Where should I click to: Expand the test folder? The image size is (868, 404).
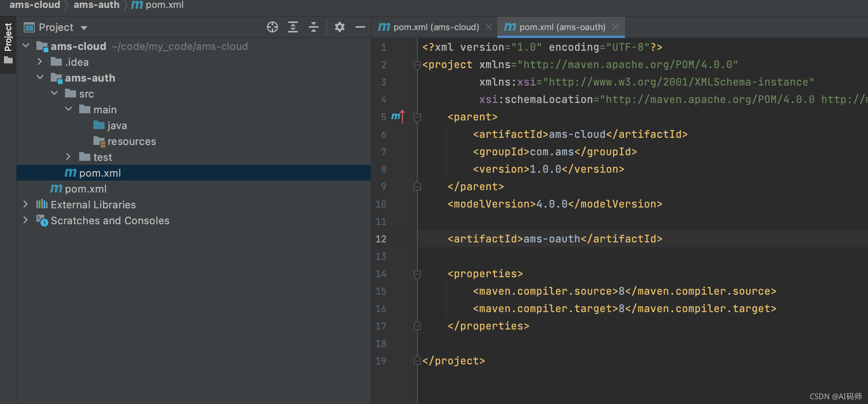click(68, 157)
